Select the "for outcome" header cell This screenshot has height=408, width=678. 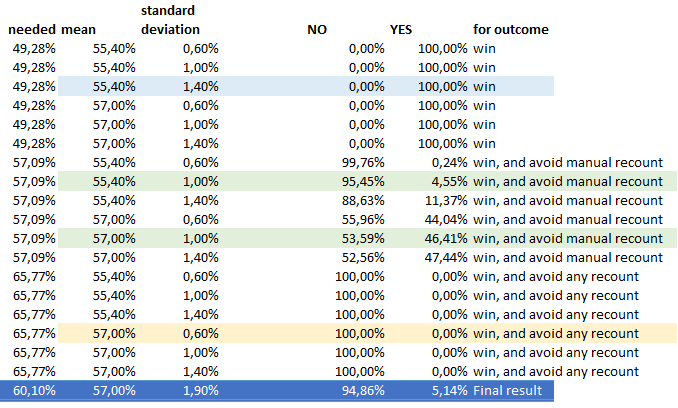[x=511, y=30]
